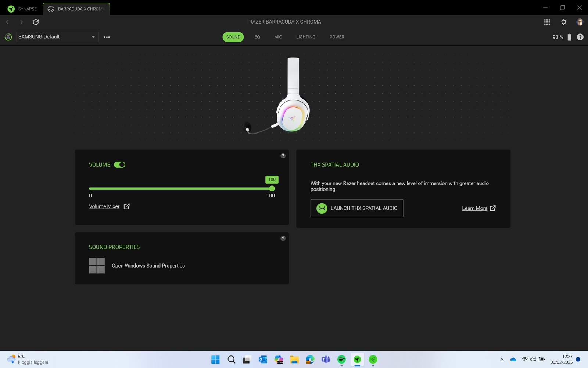Viewport: 588px width, 368px height.
Task: Click the refresh icon in navigation bar
Action: 36,22
